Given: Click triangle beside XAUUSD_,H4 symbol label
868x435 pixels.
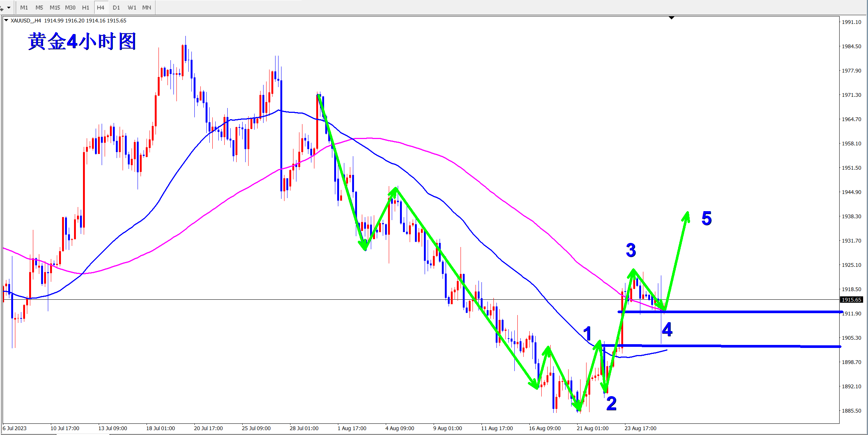Looking at the screenshot, I should 6,21.
